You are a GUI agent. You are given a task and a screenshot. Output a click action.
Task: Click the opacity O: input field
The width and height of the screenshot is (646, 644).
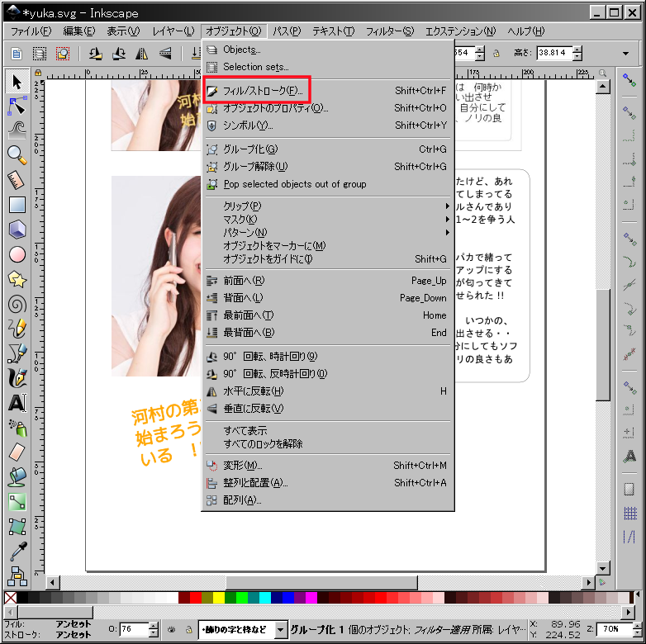[134, 629]
